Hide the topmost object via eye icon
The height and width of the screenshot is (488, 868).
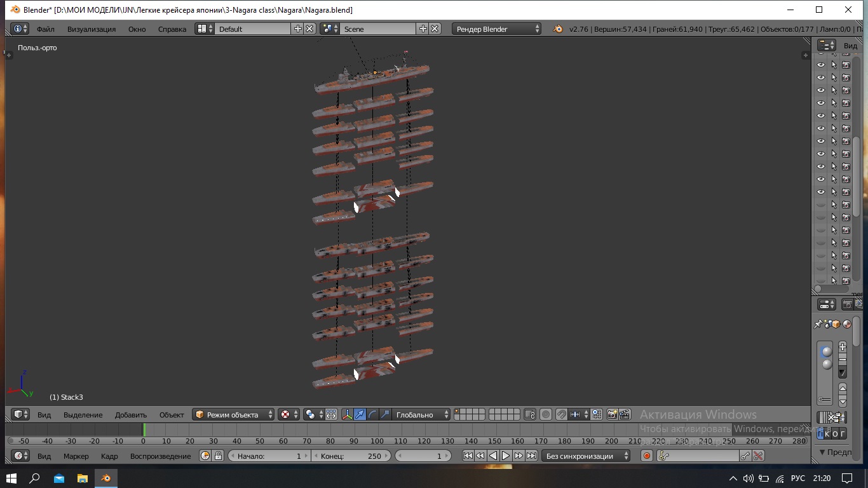click(x=820, y=65)
